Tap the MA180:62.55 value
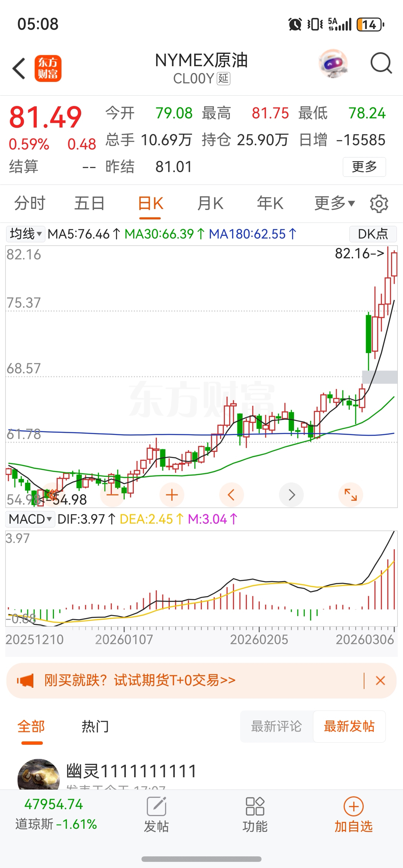 tap(253, 234)
